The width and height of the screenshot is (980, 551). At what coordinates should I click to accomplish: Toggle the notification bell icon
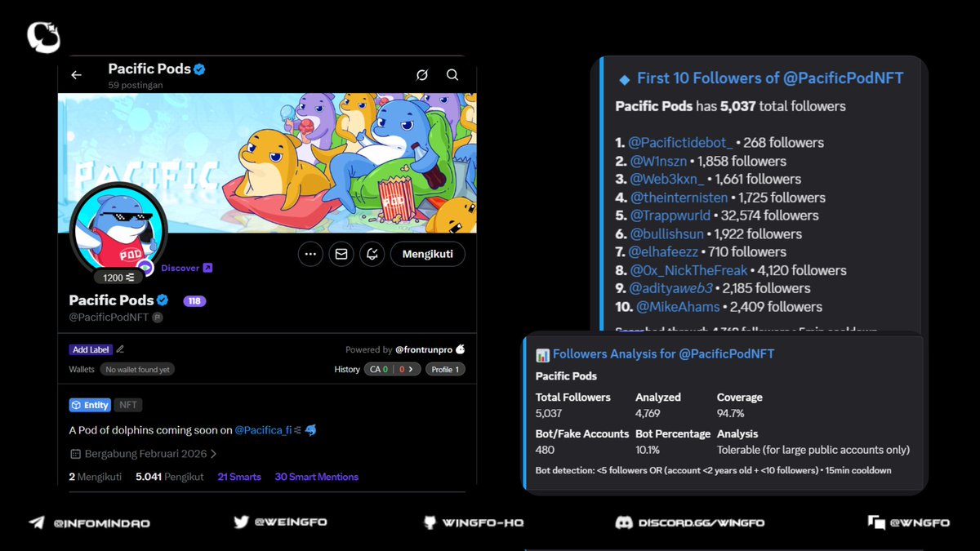(372, 254)
